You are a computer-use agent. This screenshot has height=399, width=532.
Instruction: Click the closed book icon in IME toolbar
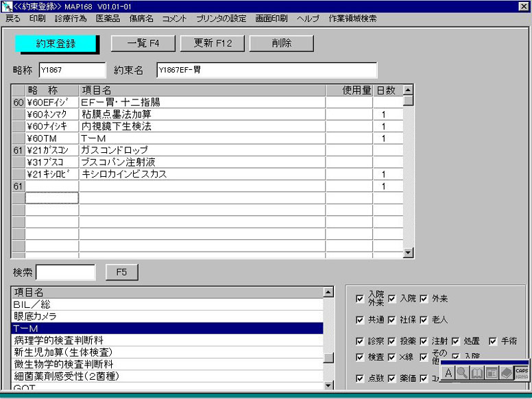[x=505, y=373]
